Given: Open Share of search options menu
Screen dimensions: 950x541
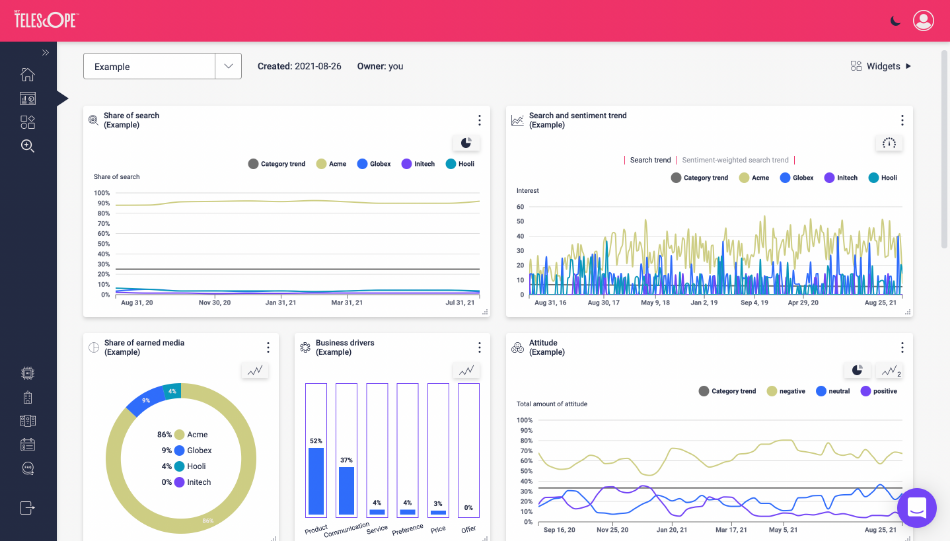Looking at the screenshot, I should (x=479, y=120).
